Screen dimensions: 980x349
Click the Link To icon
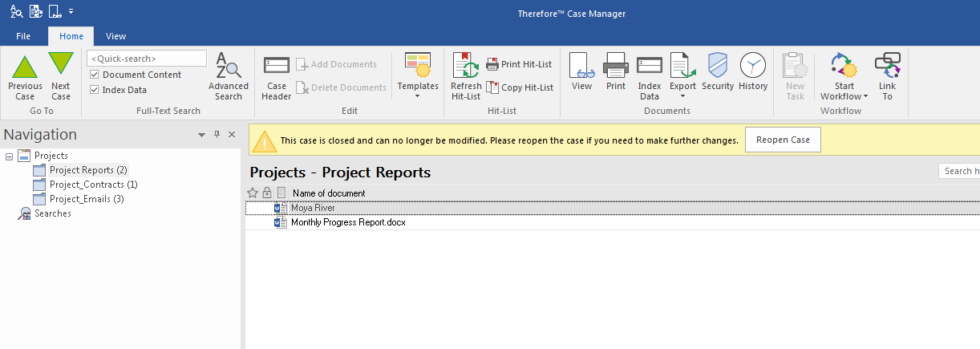(887, 77)
